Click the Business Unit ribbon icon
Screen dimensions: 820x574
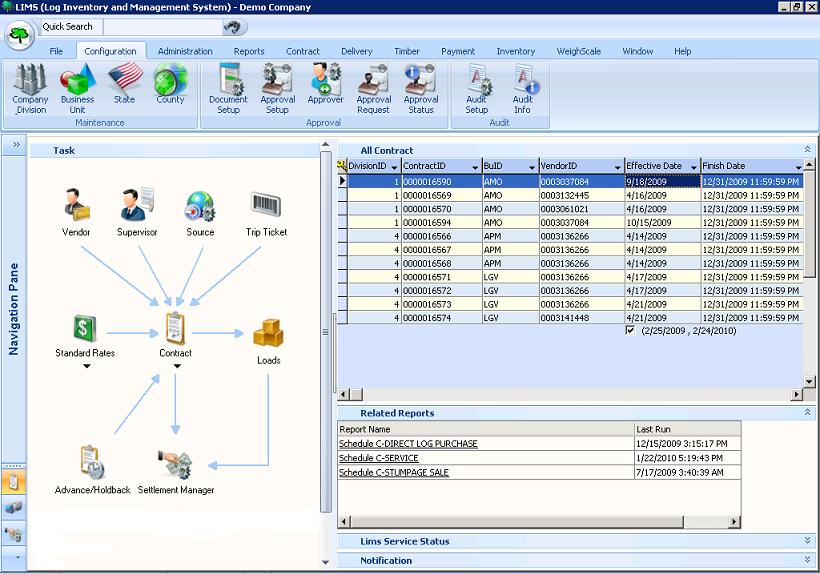[x=77, y=87]
